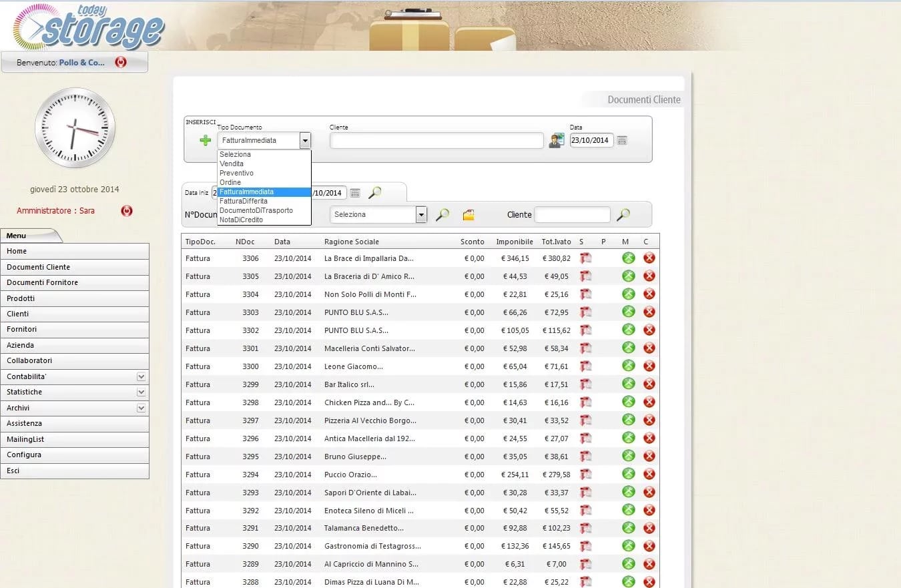Log out using icon beside Pollo & Co
Screen dimensions: 901x588
(121, 62)
